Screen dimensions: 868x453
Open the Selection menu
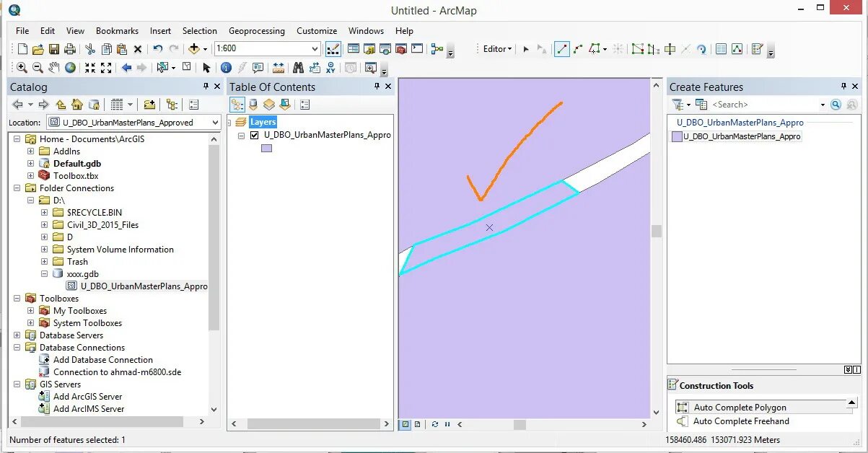click(200, 31)
